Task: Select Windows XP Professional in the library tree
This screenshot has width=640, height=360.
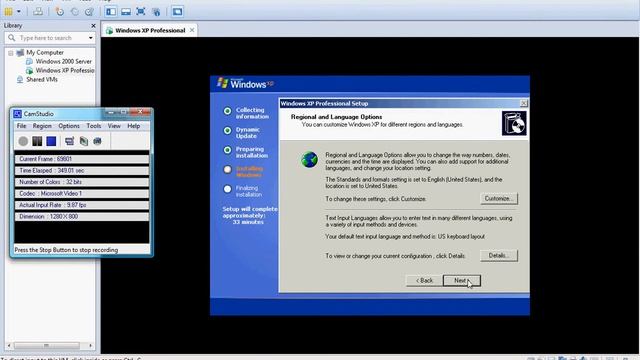Action: coord(65,70)
